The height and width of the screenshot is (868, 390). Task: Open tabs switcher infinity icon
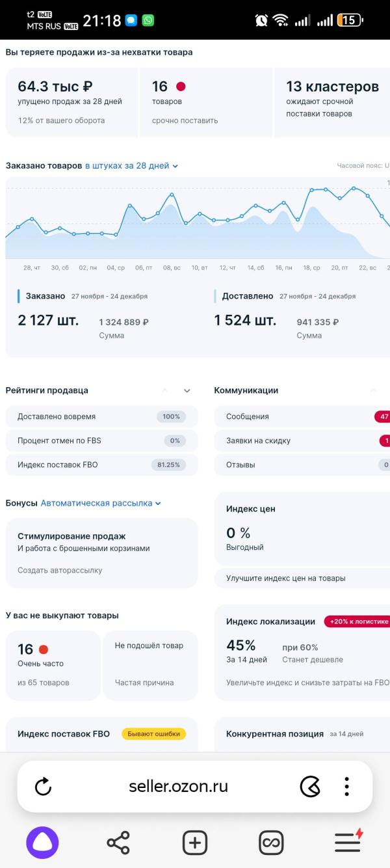(x=271, y=843)
